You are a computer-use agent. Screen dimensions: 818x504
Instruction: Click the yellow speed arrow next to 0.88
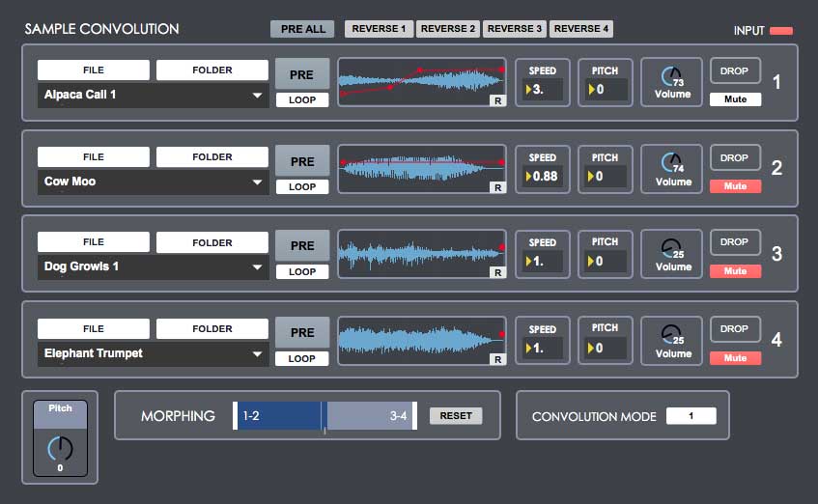click(528, 177)
